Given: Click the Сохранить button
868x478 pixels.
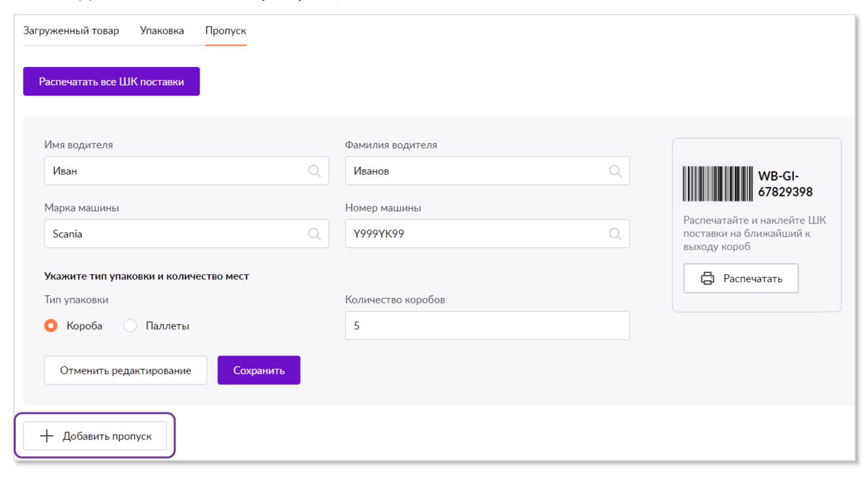Looking at the screenshot, I should tap(259, 370).
